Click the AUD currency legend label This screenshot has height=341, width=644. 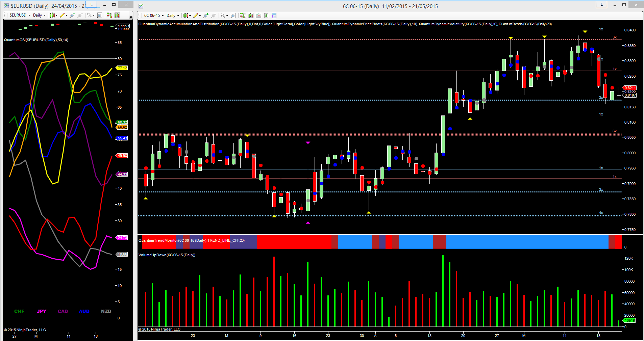point(84,311)
